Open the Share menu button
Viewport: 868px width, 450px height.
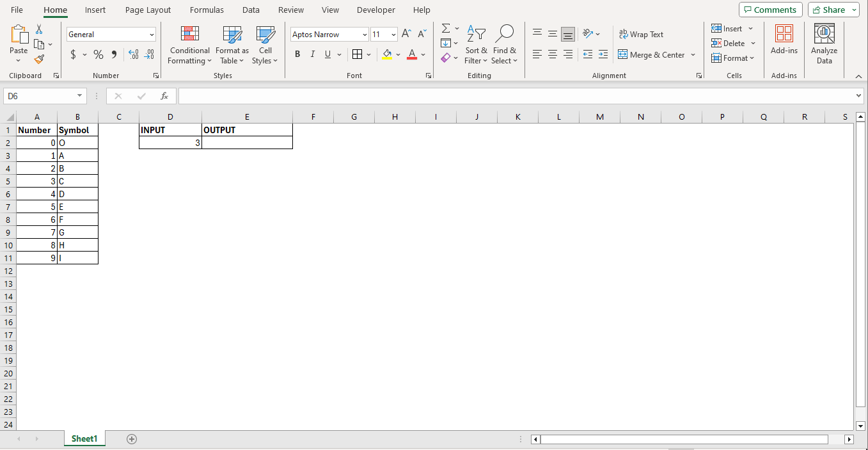pos(832,10)
